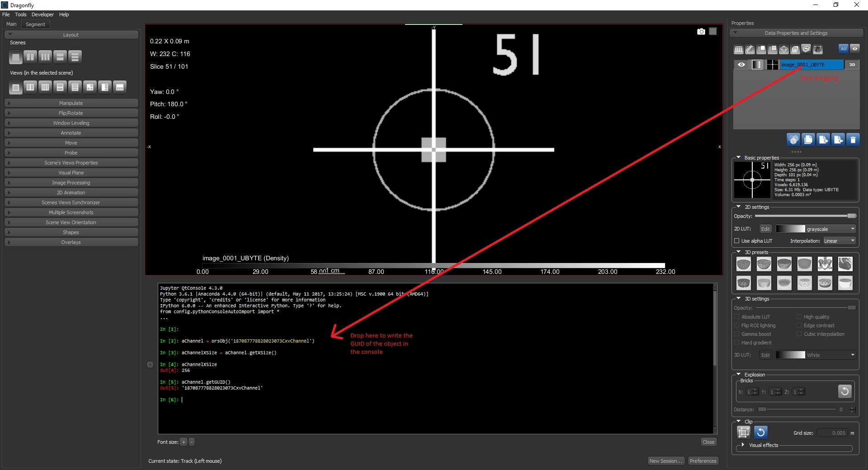Hide image_0001_UBYTE using its eye icon
The image size is (868, 470).
741,65
